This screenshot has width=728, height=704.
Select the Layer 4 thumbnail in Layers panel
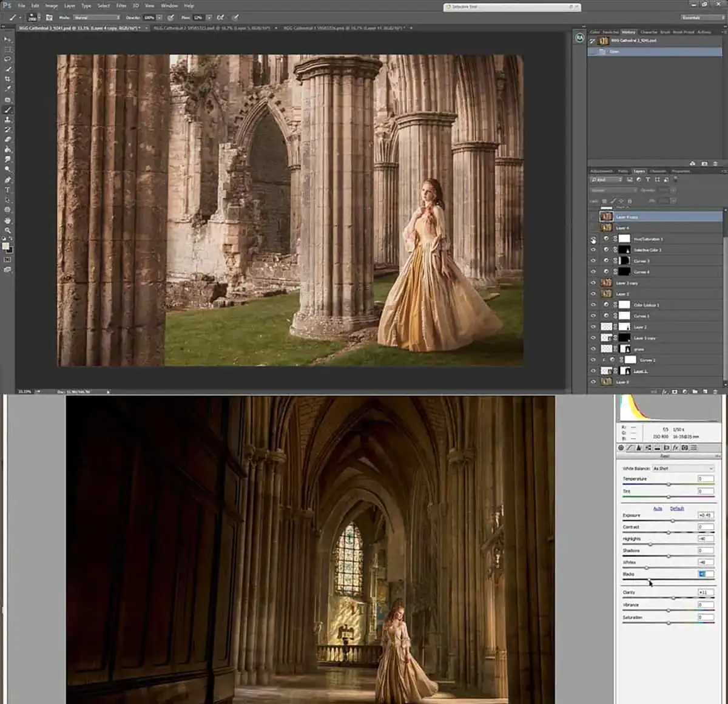[606, 228]
